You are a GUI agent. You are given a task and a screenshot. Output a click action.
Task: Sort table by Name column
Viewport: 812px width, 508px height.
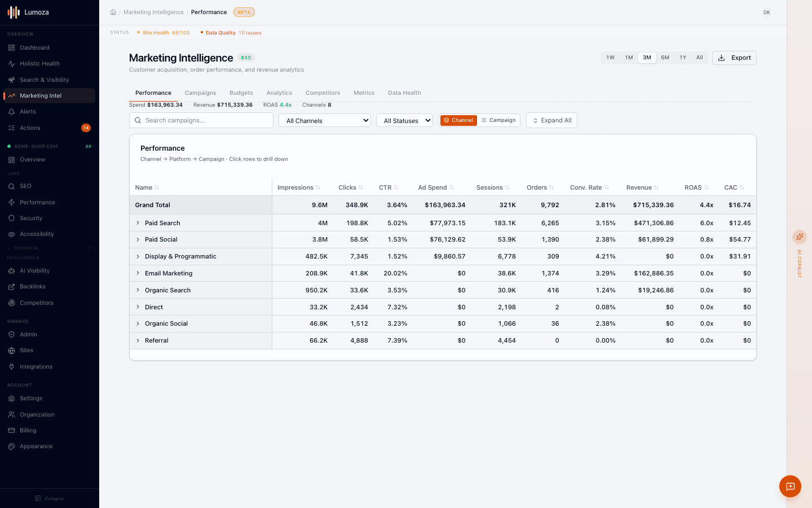click(147, 187)
